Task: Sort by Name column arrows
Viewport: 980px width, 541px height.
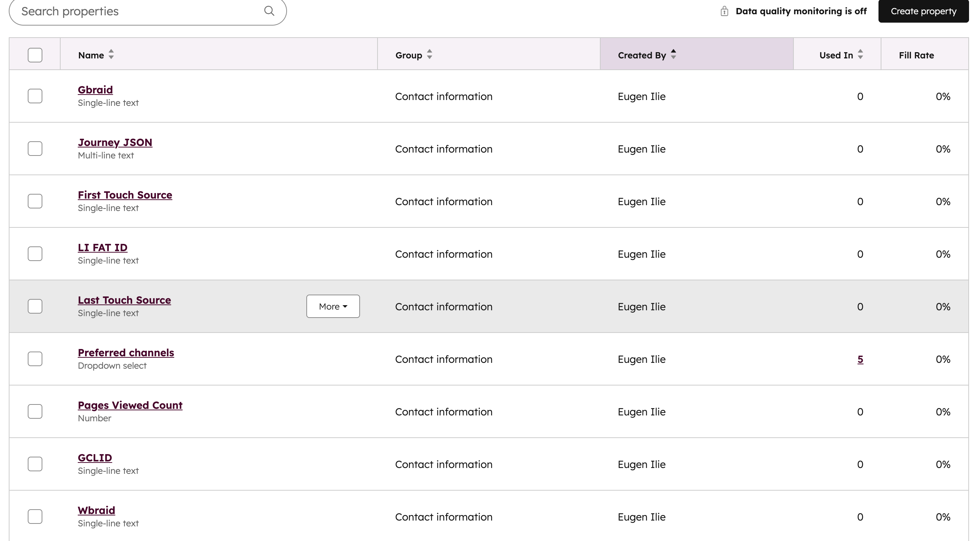Action: pos(111,54)
